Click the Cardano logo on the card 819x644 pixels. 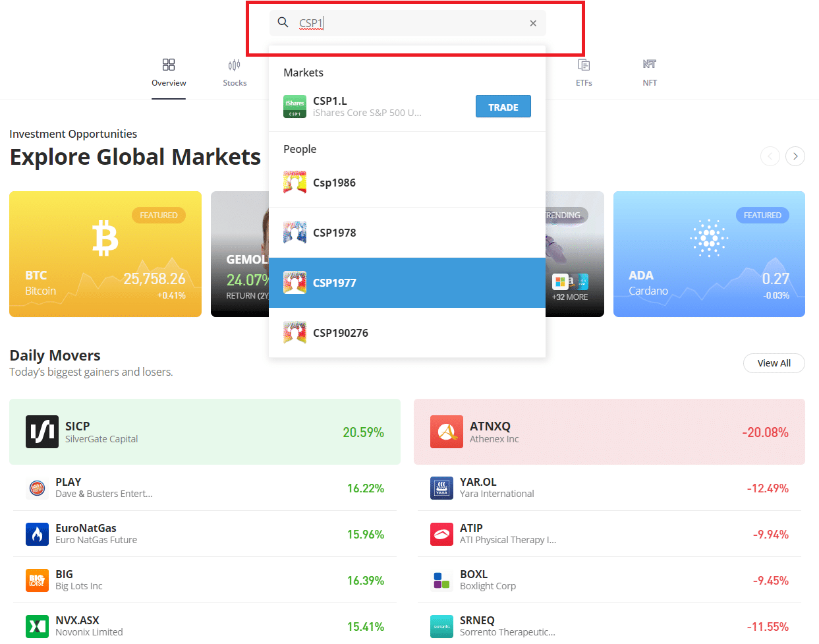pos(709,238)
